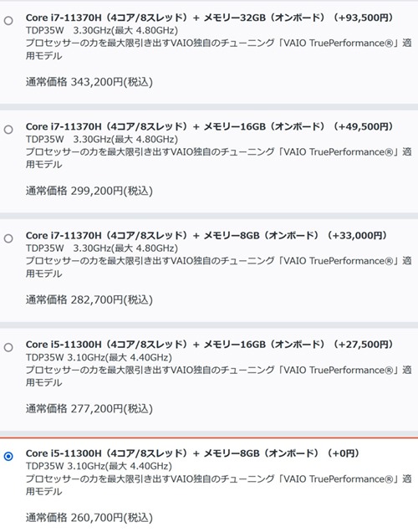Click the 通常価格 277,200円 price text
The image size is (418, 532).
89,409
